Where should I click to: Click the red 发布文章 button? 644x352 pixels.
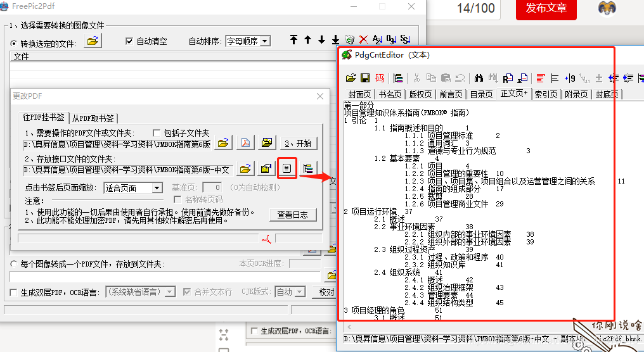click(546, 9)
